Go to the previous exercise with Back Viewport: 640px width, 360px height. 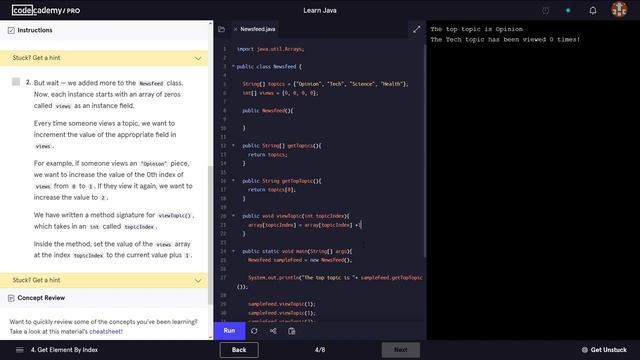click(x=239, y=350)
